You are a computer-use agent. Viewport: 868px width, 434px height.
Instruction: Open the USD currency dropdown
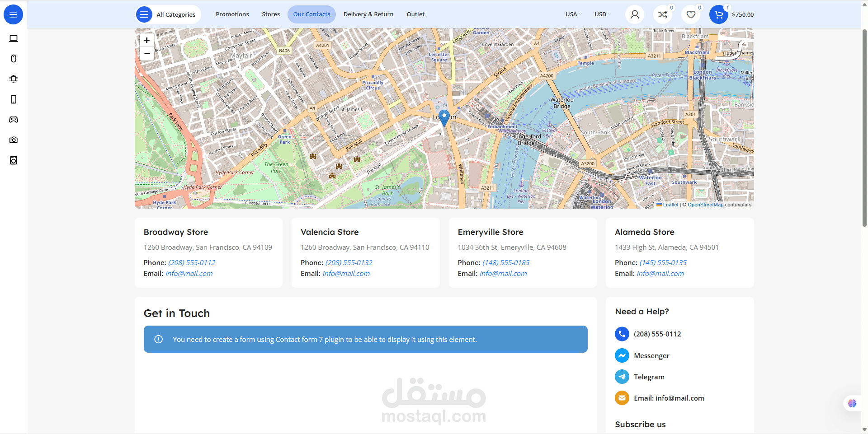(x=602, y=14)
